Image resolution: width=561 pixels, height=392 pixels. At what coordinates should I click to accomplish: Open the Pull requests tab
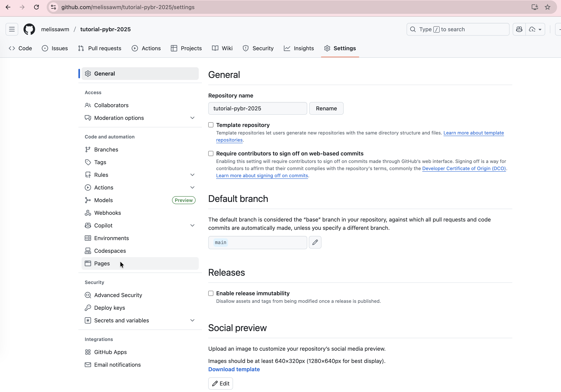coord(100,48)
